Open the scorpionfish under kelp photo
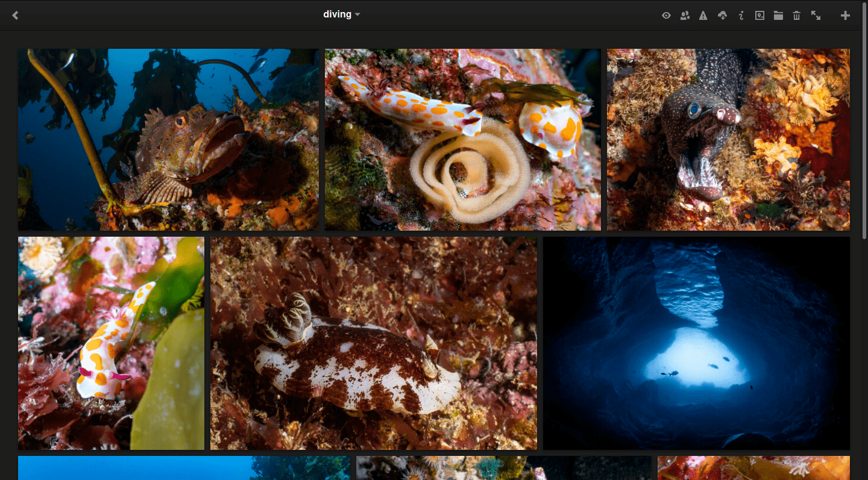 tap(169, 140)
